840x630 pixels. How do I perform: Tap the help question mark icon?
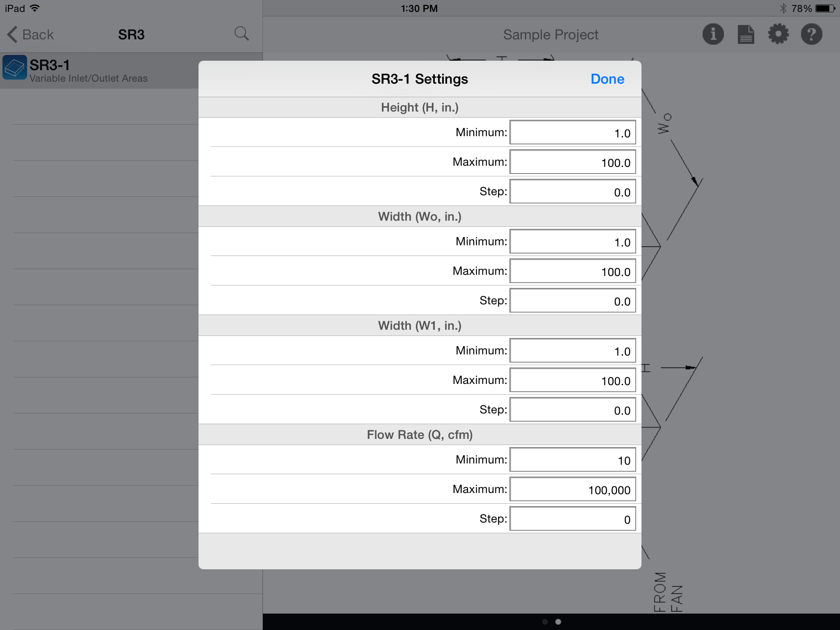pyautogui.click(x=811, y=34)
